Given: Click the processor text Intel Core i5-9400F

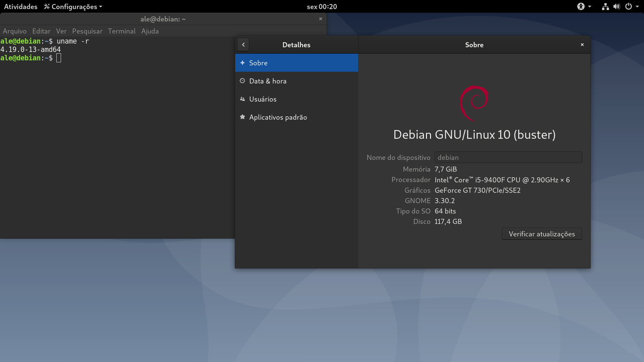Looking at the screenshot, I should coord(502,180).
